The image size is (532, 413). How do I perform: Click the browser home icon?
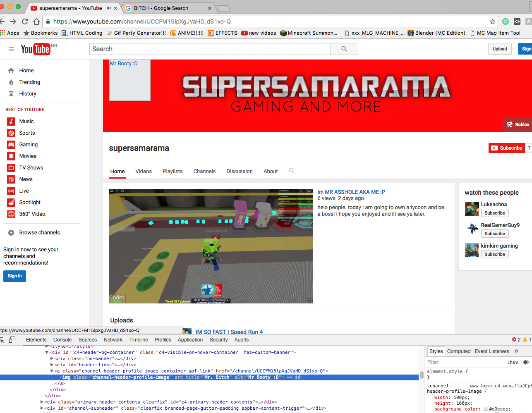[36, 21]
